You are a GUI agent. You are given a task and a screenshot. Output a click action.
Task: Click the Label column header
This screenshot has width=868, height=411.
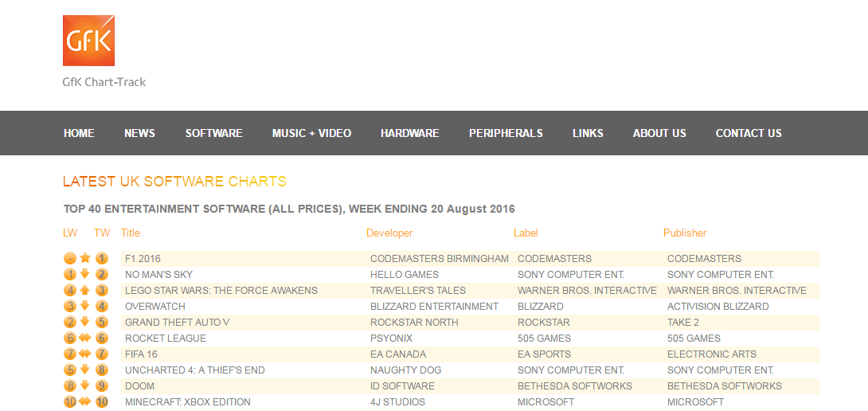point(526,233)
